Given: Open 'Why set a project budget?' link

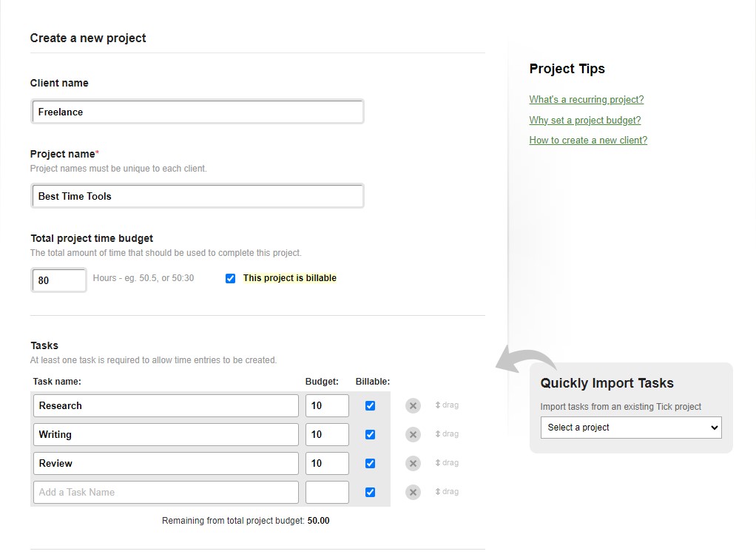Looking at the screenshot, I should pos(584,120).
